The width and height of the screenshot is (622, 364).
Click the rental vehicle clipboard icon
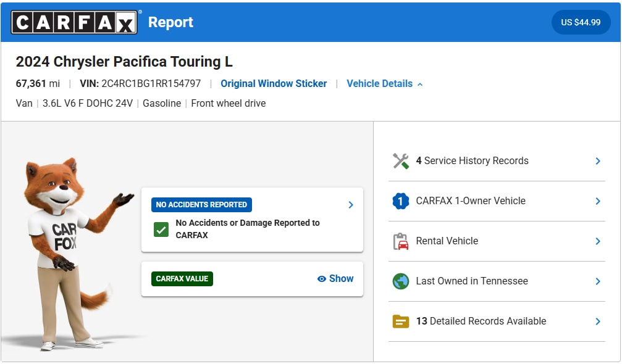(x=401, y=241)
